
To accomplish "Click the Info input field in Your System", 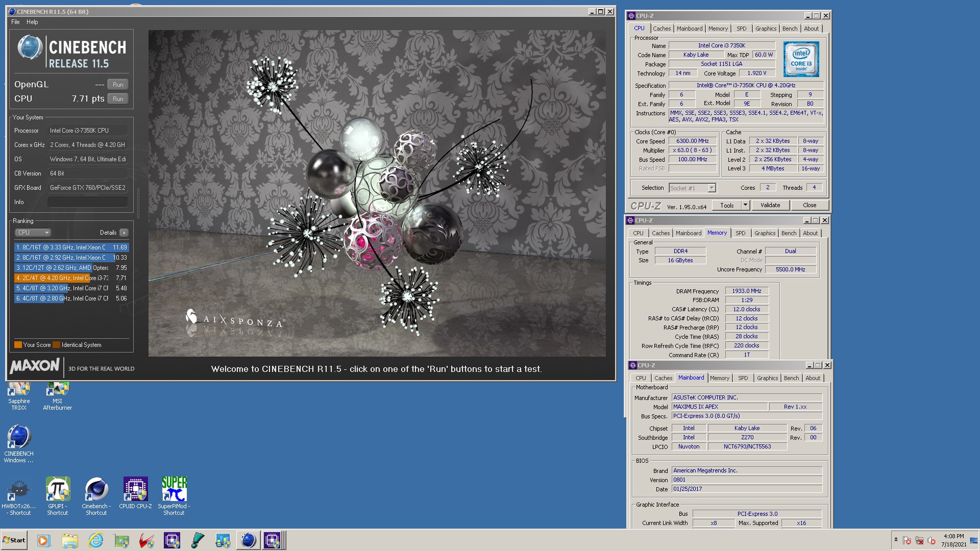I will [88, 202].
